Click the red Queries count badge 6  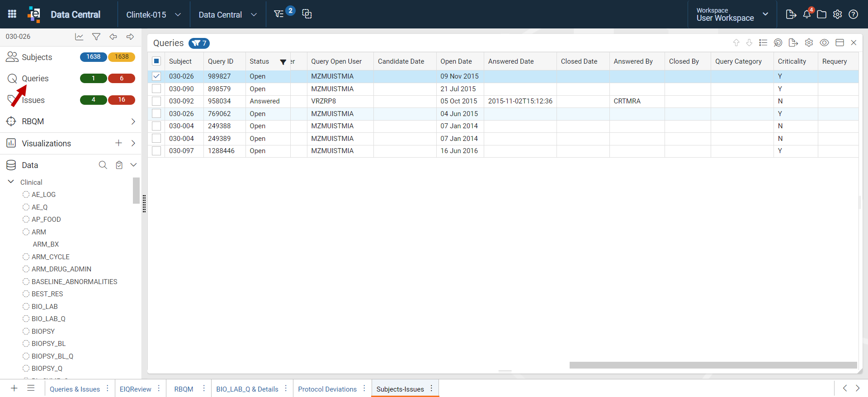(x=122, y=79)
